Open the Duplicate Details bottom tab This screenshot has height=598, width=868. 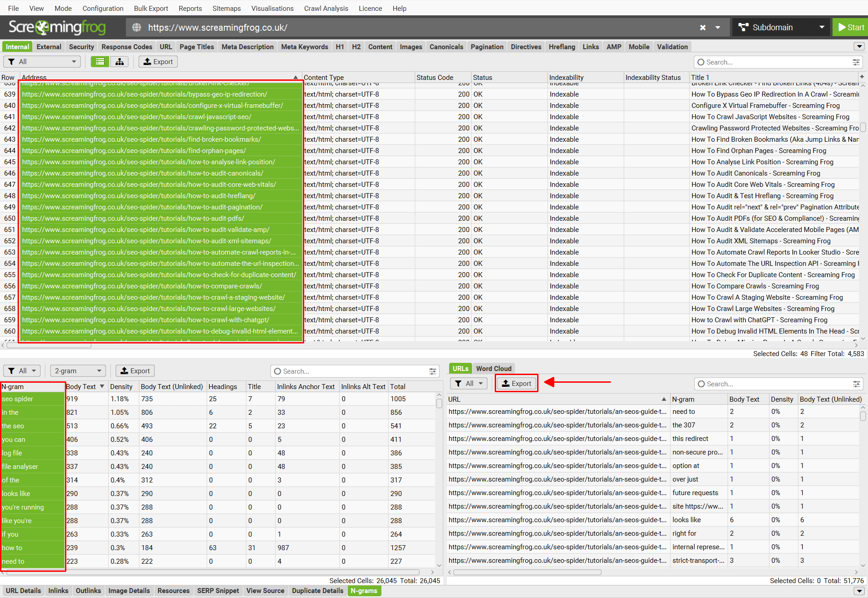point(318,590)
